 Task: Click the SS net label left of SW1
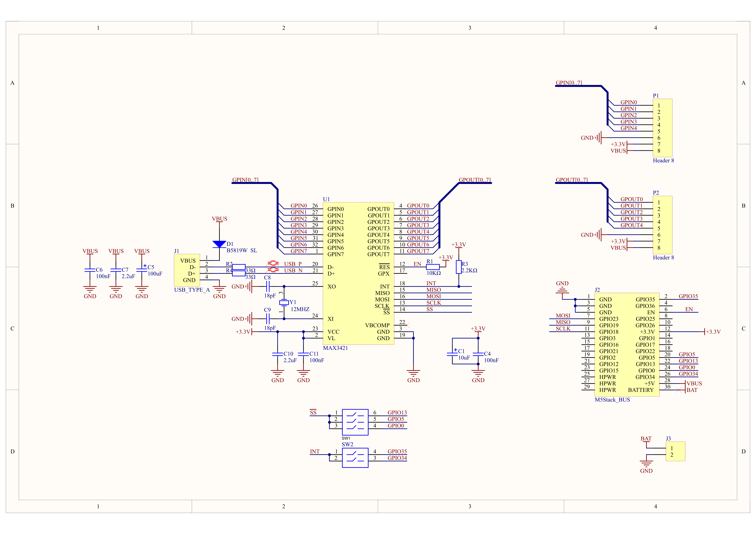[313, 413]
